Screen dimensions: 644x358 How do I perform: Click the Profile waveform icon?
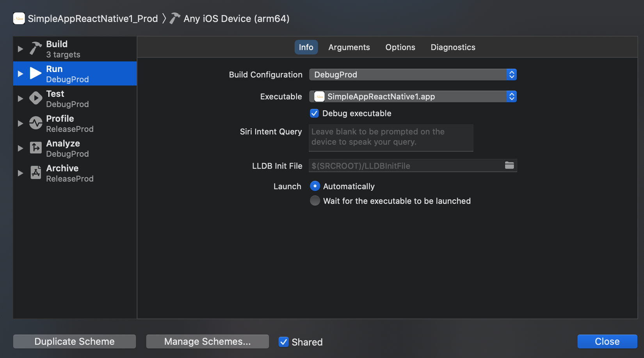click(x=36, y=123)
